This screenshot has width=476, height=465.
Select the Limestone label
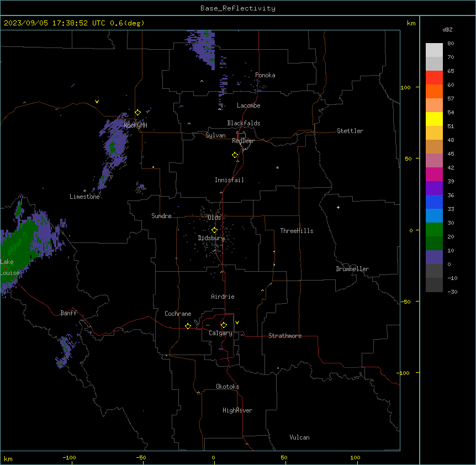coord(84,197)
